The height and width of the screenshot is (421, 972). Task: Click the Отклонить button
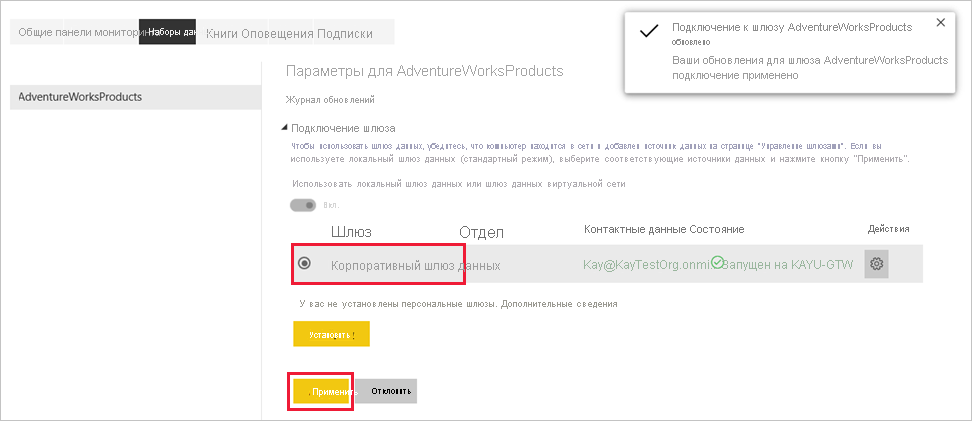click(x=386, y=391)
